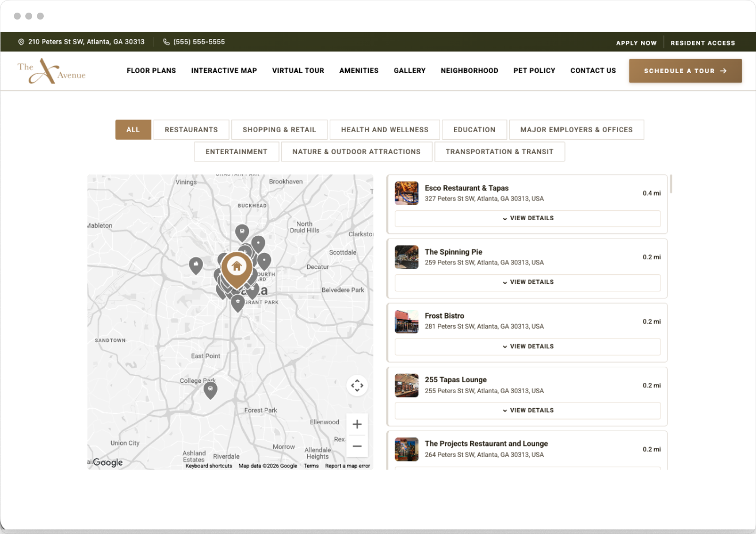Expand View Details for The Spinning Pie

pyautogui.click(x=528, y=282)
